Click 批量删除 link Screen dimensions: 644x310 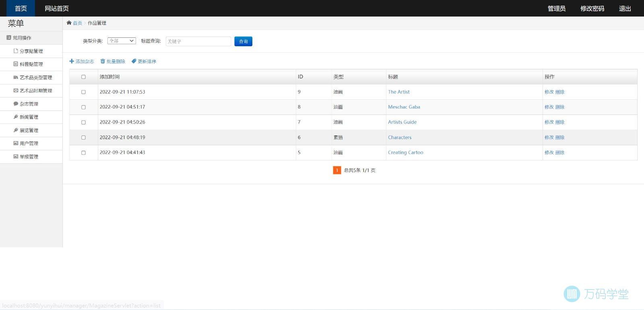pyautogui.click(x=116, y=62)
